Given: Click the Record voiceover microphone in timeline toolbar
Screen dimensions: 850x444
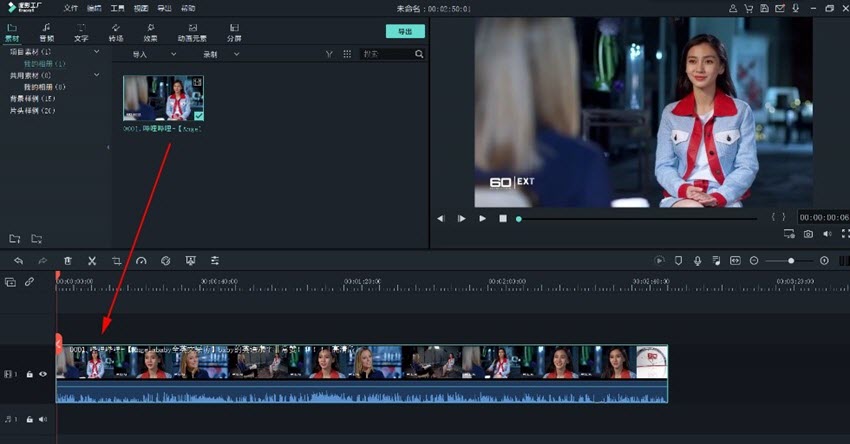Looking at the screenshot, I should (x=697, y=261).
